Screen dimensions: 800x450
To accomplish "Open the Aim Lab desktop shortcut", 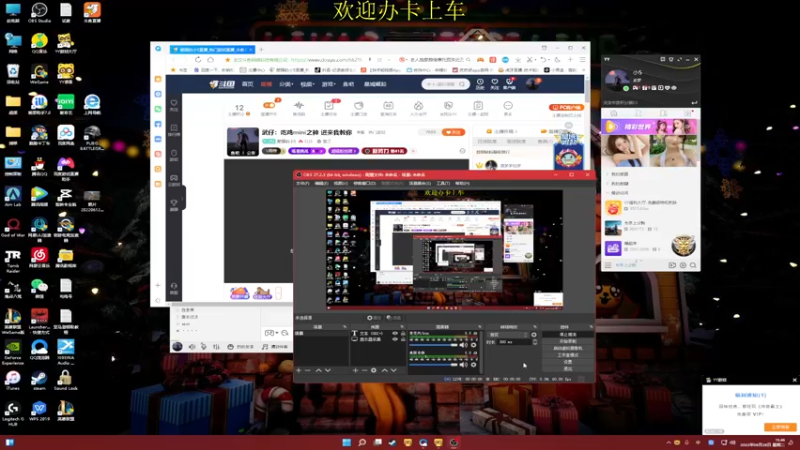I will click(x=13, y=197).
